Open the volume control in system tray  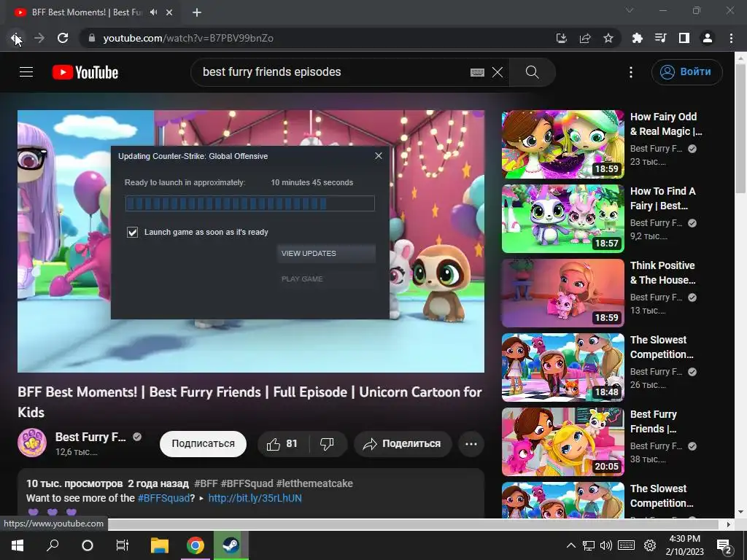tap(606, 545)
